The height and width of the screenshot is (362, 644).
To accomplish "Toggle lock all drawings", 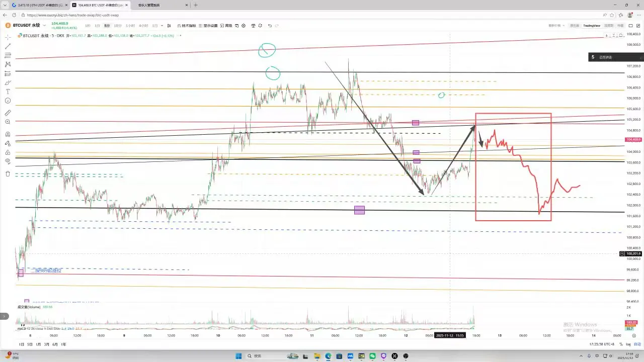I will click(8, 152).
